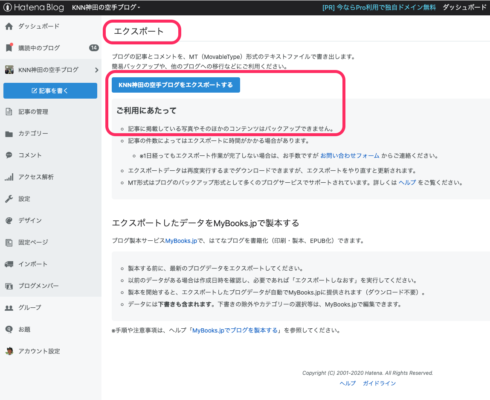Click the ID card icon for ブログメンバー
This screenshot has width=490, height=400.
pyautogui.click(x=9, y=286)
